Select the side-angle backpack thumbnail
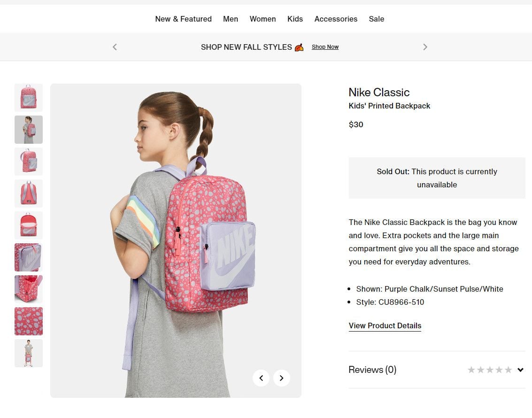Viewport: 532px width, 418px height. [x=29, y=162]
